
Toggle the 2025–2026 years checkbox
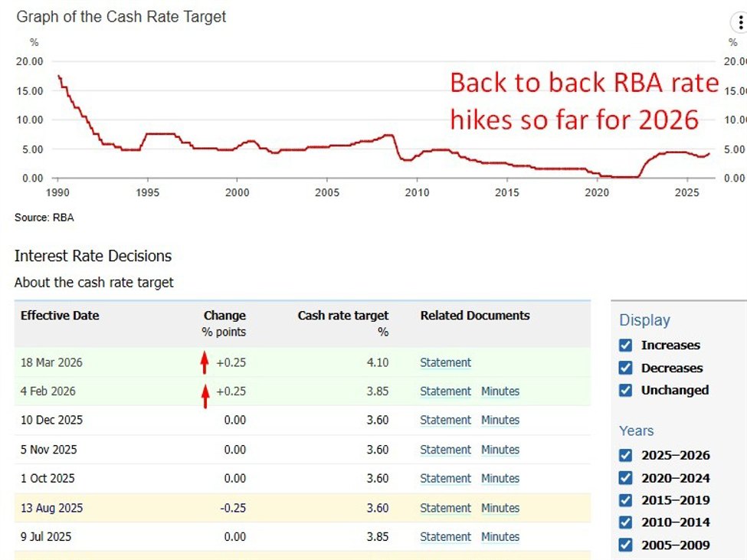pyautogui.click(x=625, y=456)
